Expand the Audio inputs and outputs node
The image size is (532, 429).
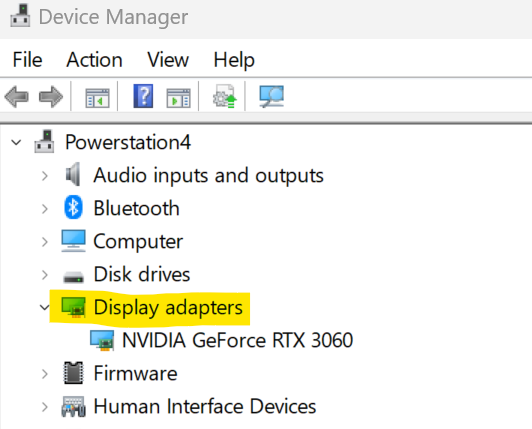(44, 175)
